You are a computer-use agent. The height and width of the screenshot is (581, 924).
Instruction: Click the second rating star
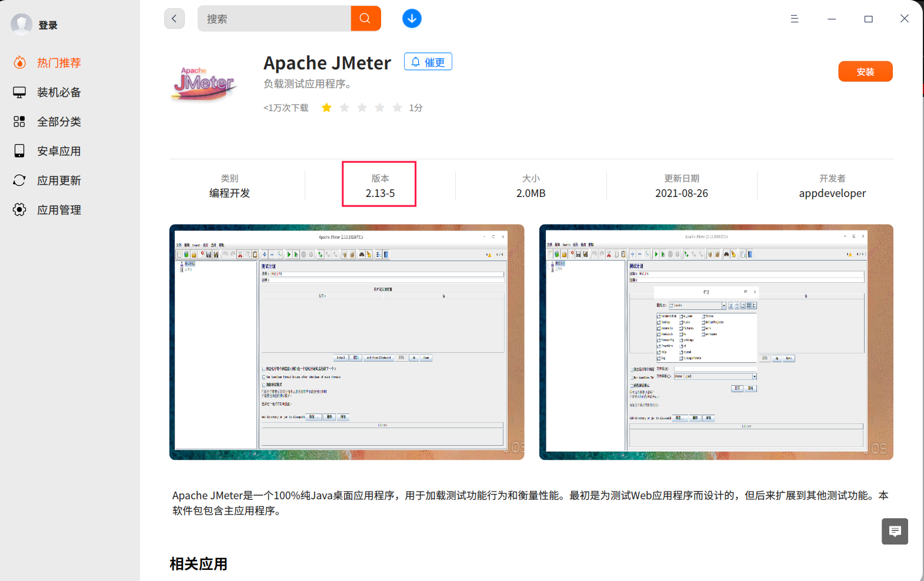[344, 108]
